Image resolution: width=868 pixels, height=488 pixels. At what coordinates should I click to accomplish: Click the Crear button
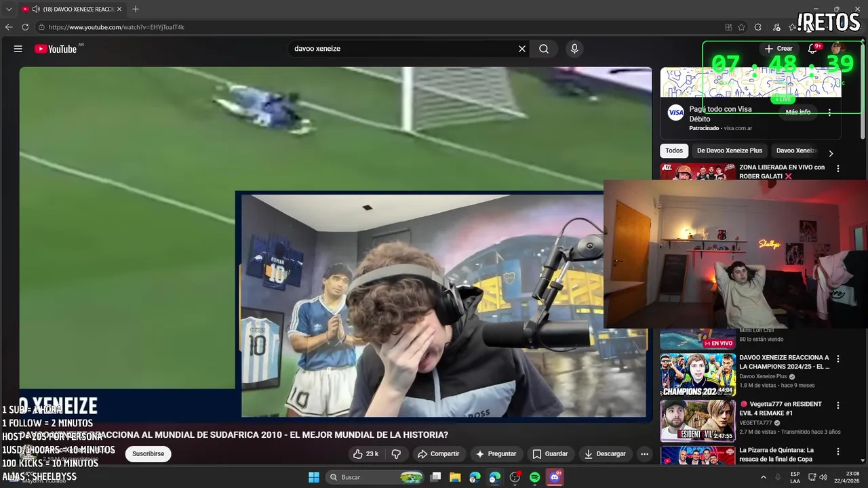point(778,49)
